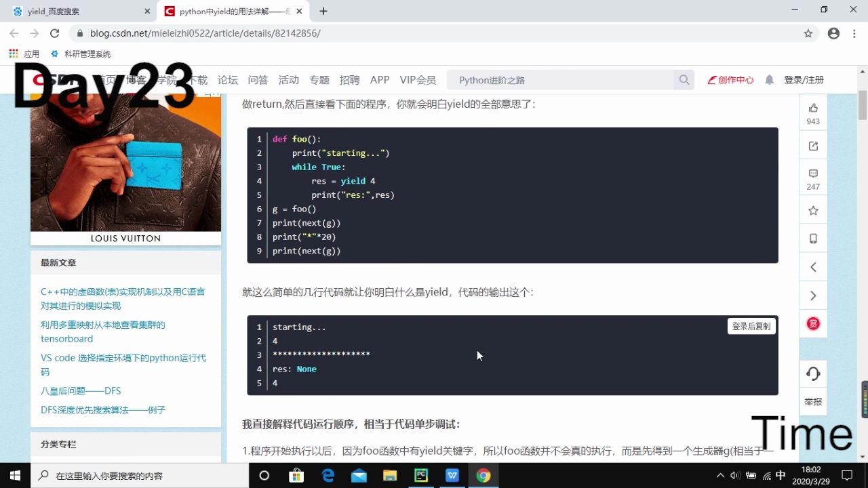Select the VIP会员 menu item
The image size is (868, 488).
[418, 79]
